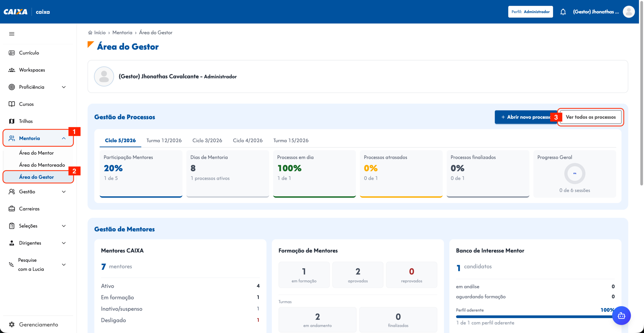Collapse the Mentoria menu section

pos(64,138)
